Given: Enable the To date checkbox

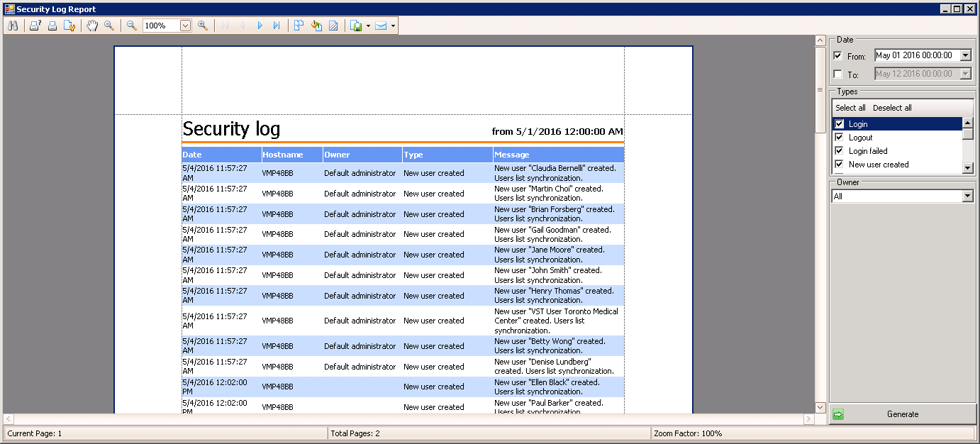Looking at the screenshot, I should (838, 74).
